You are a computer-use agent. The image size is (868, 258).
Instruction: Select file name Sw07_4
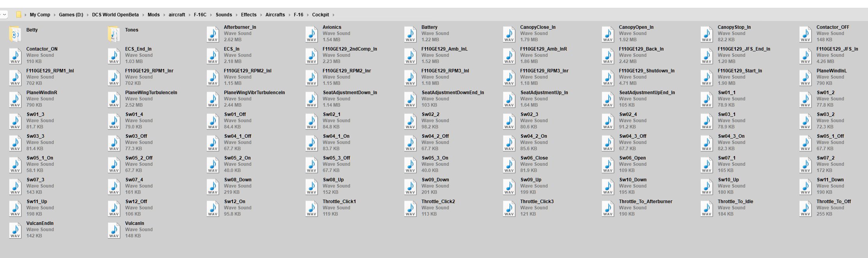(135, 180)
